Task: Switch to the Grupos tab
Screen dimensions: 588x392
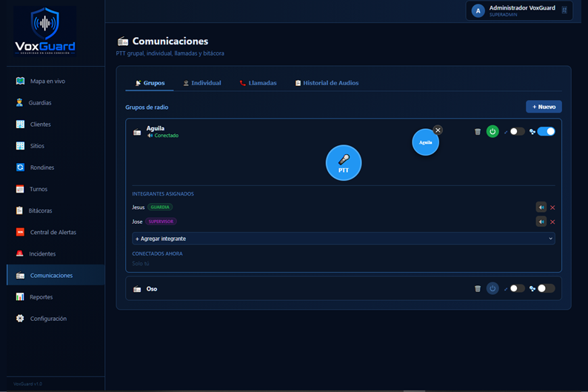Action: point(150,83)
